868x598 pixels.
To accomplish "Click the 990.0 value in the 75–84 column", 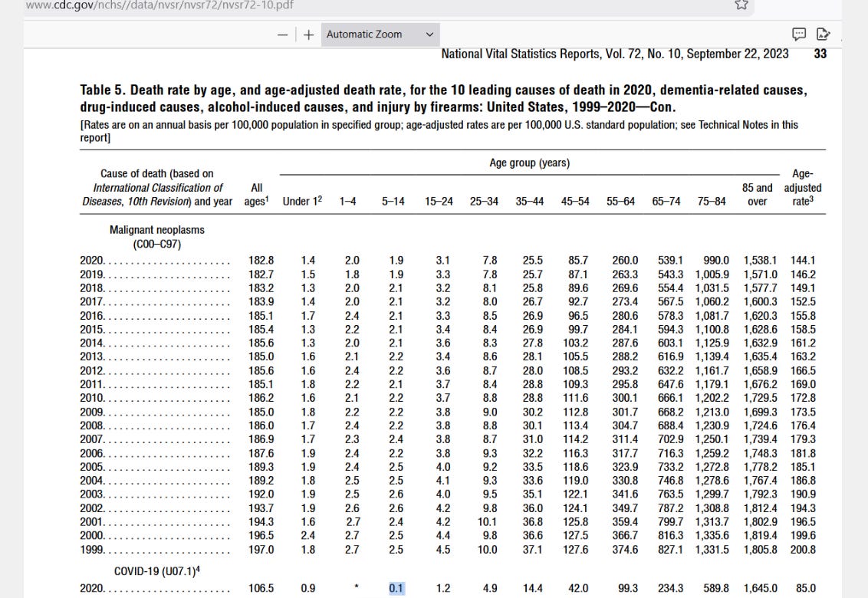I will [x=715, y=260].
